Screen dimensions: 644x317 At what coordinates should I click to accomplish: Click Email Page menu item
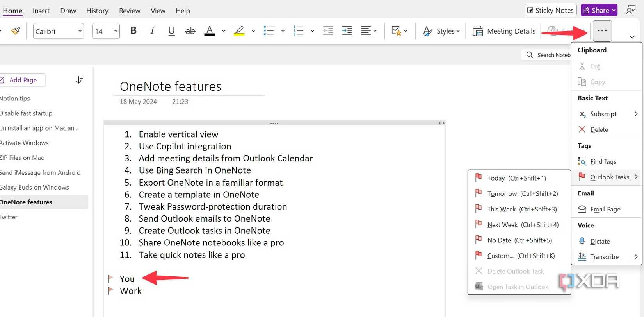point(607,210)
